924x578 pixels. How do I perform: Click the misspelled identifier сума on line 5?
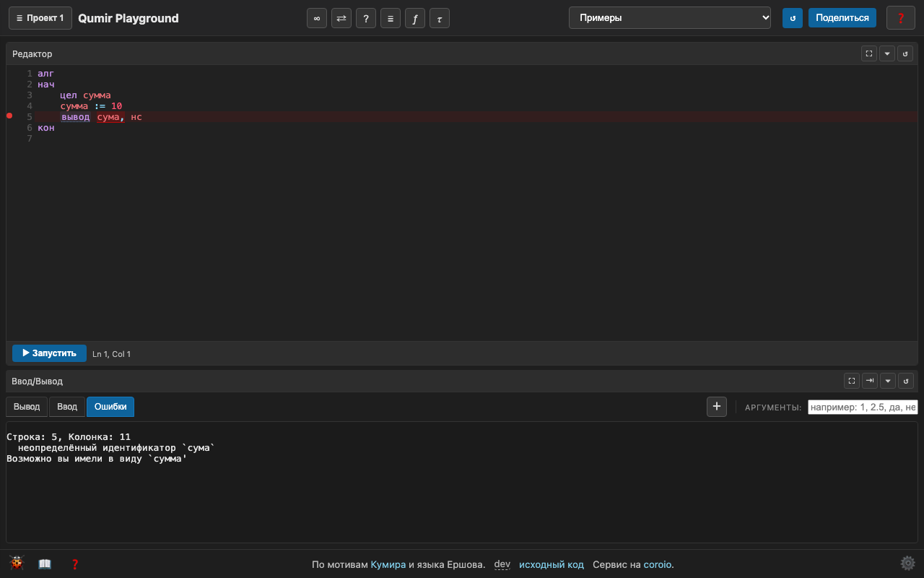108,117
